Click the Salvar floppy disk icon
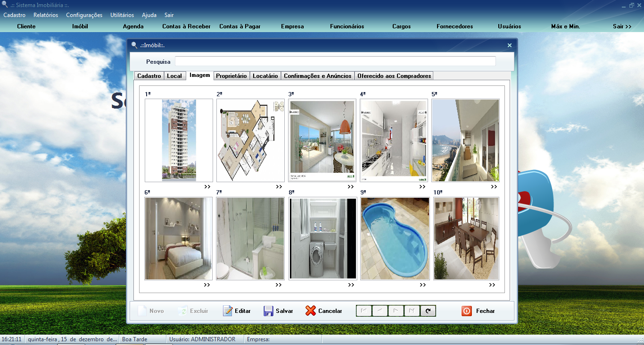644x345 pixels. pyautogui.click(x=268, y=311)
